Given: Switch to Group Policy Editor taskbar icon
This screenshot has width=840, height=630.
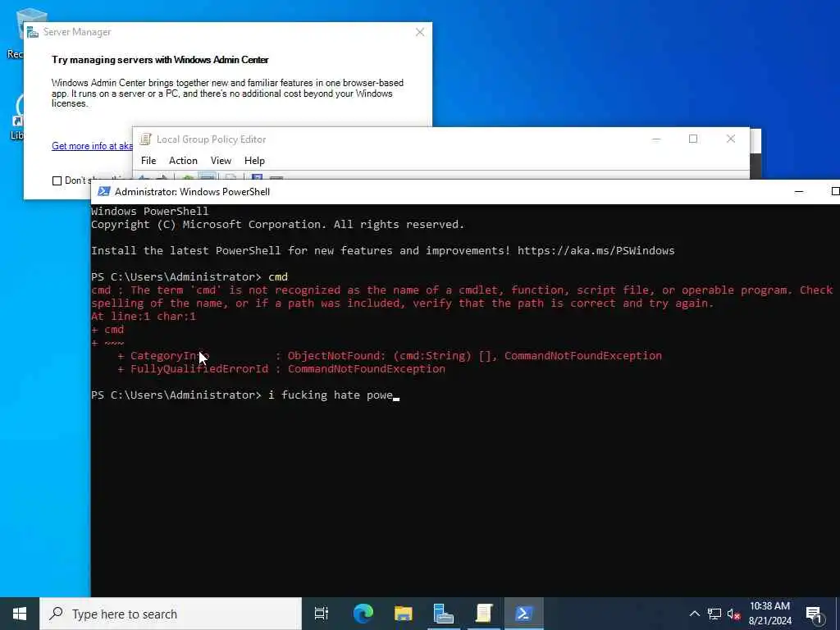Looking at the screenshot, I should (484, 614).
